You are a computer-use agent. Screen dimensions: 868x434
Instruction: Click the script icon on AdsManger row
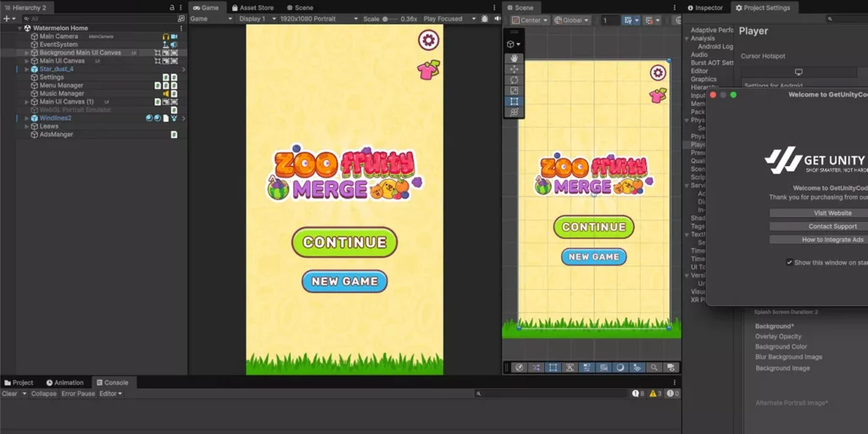tap(175, 135)
